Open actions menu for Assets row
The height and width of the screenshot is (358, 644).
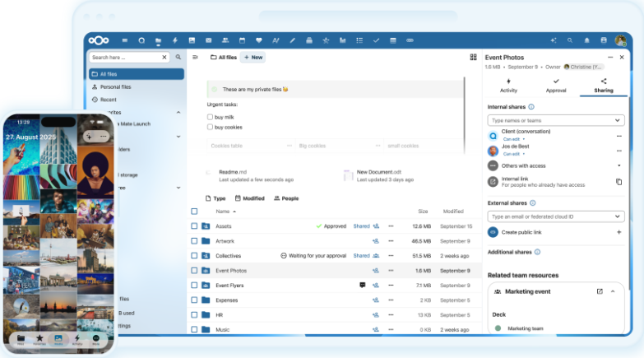[x=391, y=226]
